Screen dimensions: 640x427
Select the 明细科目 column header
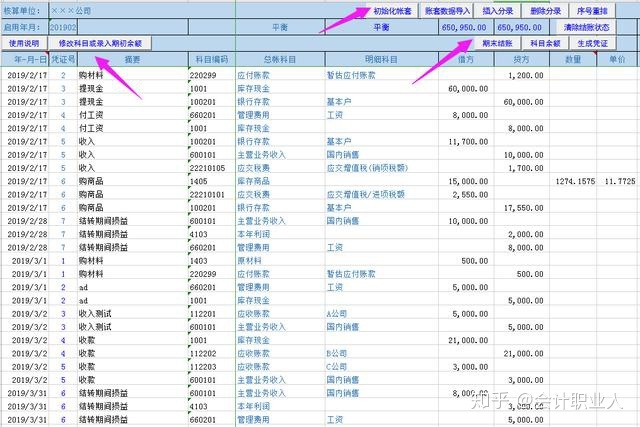coord(381,60)
